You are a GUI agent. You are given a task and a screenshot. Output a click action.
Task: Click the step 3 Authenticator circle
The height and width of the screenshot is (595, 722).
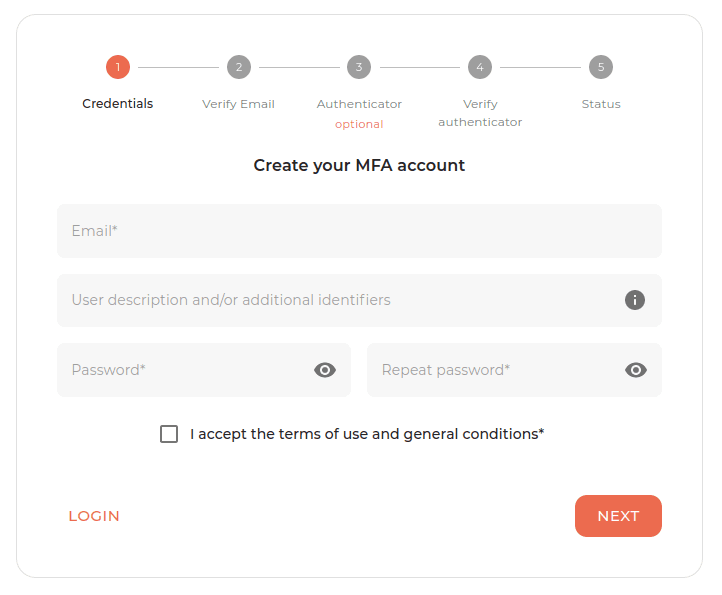(x=359, y=67)
